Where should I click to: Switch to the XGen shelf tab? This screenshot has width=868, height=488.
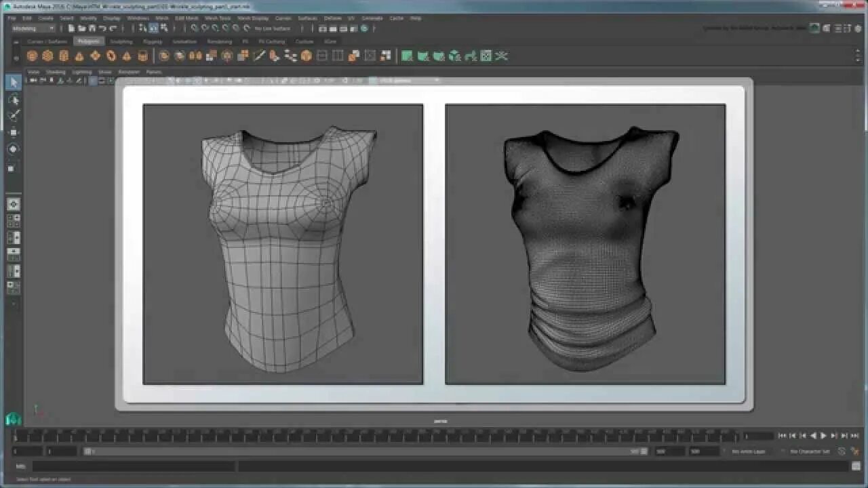tap(329, 41)
